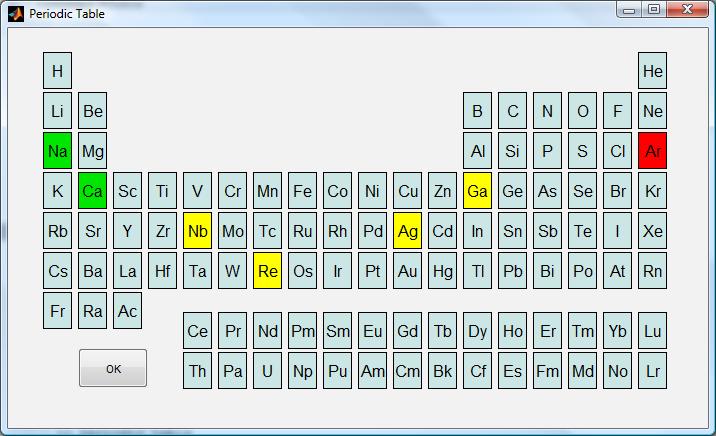716x436 pixels.
Task: Click the MATLAB icon in title bar
Action: (16, 14)
